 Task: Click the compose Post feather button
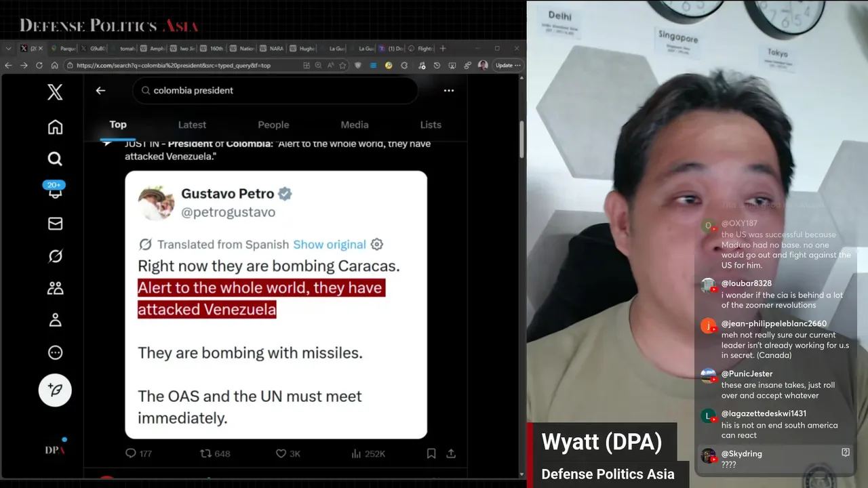point(55,390)
